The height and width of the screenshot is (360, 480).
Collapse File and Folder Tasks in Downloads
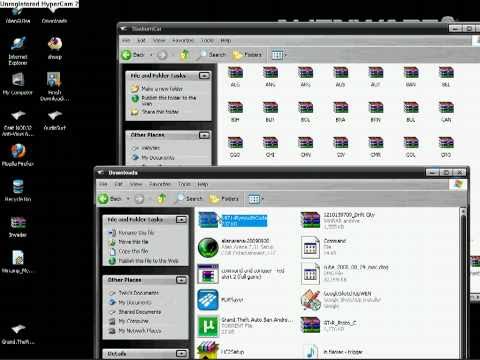(181, 219)
